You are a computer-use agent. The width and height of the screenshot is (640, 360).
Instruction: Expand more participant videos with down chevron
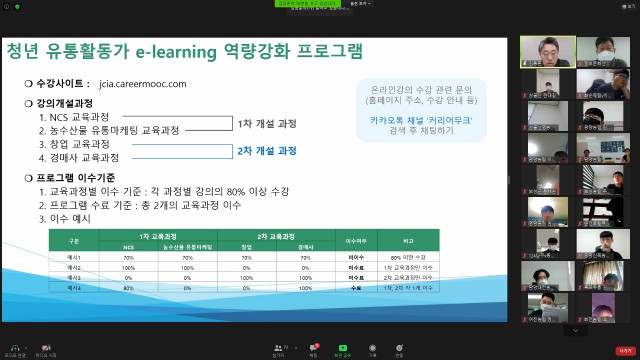[x=576, y=331]
